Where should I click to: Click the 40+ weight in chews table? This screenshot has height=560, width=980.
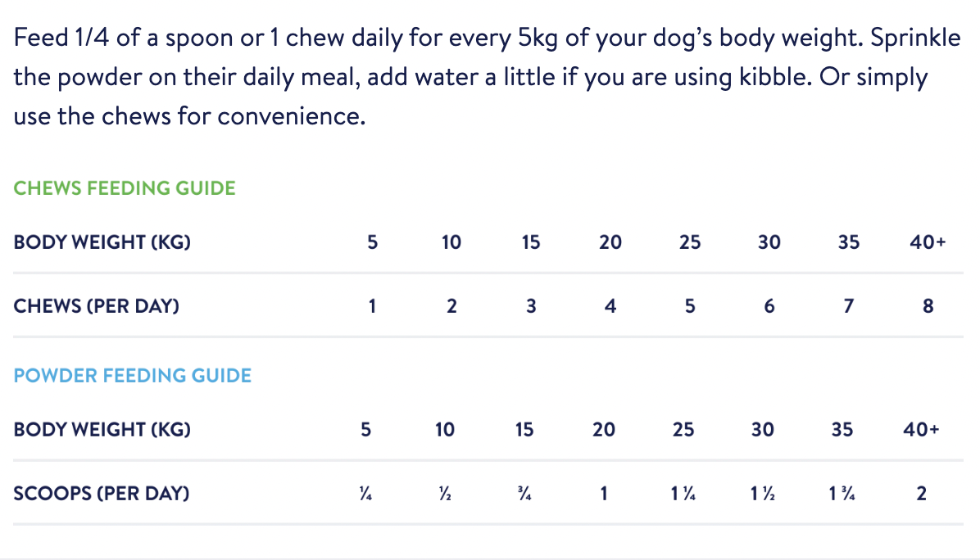click(x=928, y=242)
